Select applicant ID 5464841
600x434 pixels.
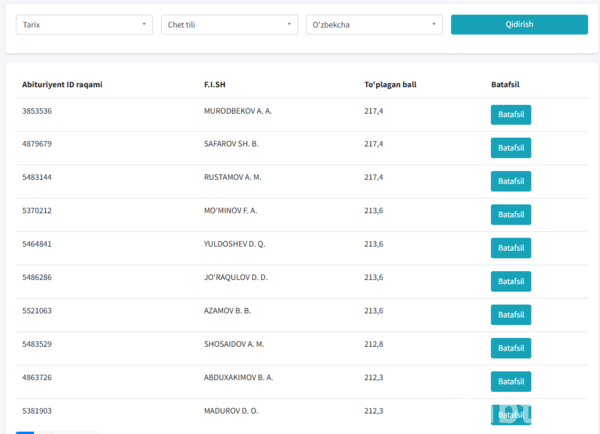37,244
